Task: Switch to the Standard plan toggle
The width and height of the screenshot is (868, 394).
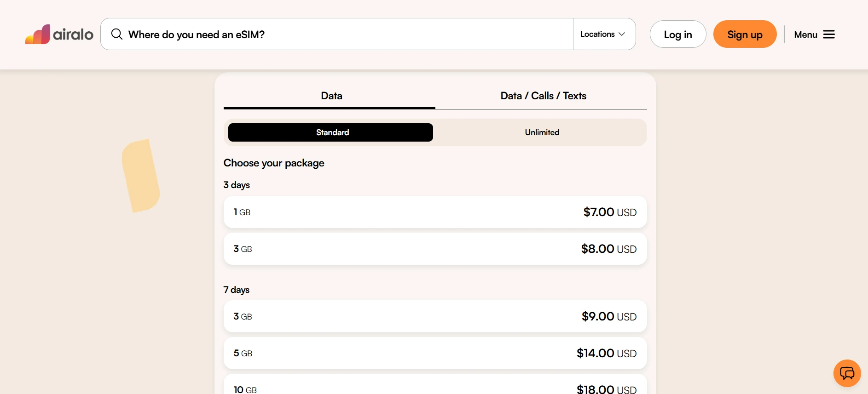Action: 330,132
